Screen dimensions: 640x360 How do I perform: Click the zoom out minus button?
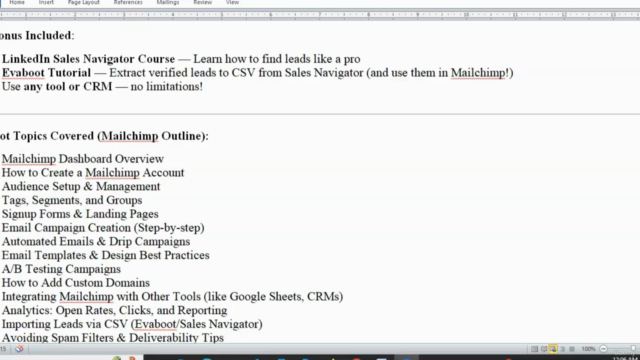click(604, 349)
